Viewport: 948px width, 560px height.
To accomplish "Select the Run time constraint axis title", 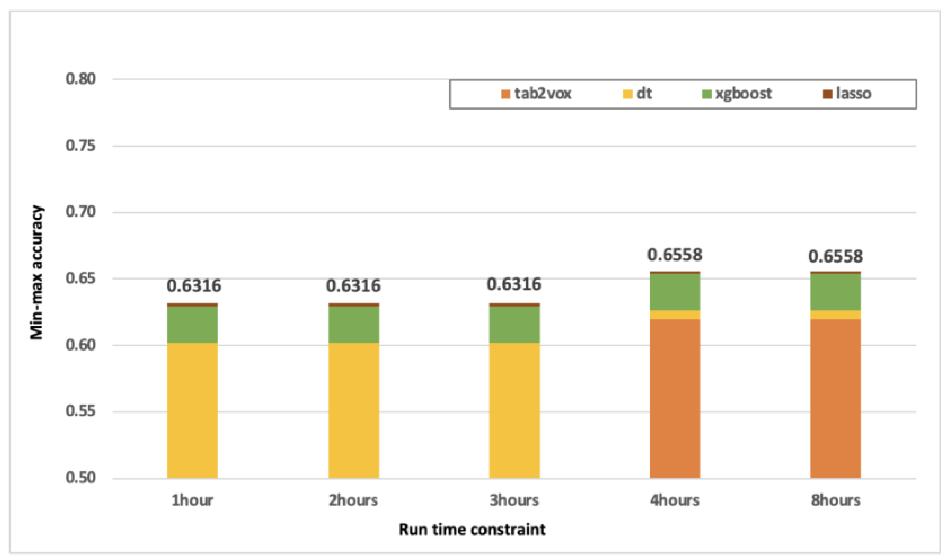I will pyautogui.click(x=472, y=530).
